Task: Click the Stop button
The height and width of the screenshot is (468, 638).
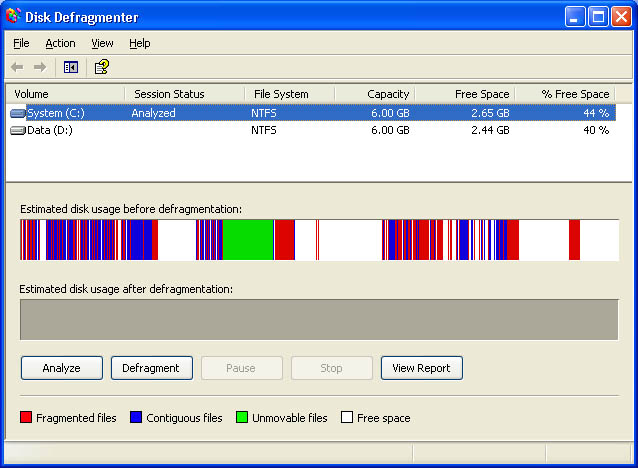Action: pyautogui.click(x=332, y=368)
